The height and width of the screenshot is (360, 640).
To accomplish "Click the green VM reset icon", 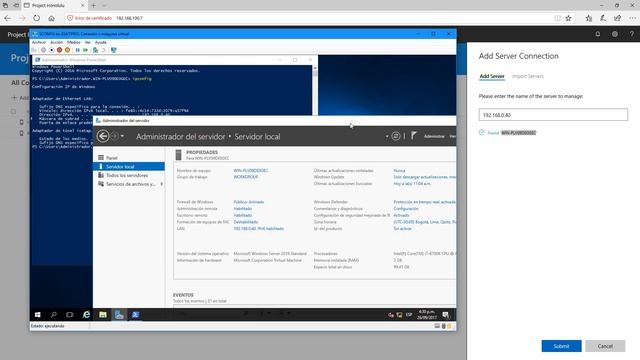I will 85,50.
